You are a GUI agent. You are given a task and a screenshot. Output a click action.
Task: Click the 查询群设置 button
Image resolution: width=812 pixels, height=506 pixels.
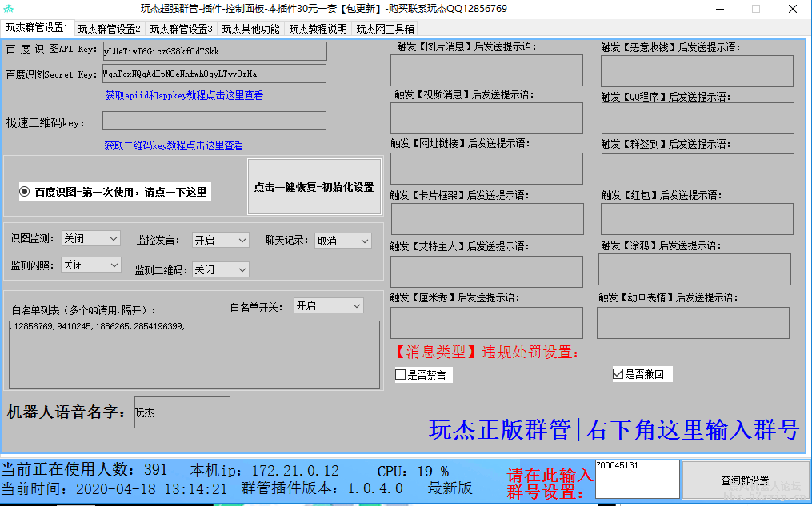(x=744, y=480)
